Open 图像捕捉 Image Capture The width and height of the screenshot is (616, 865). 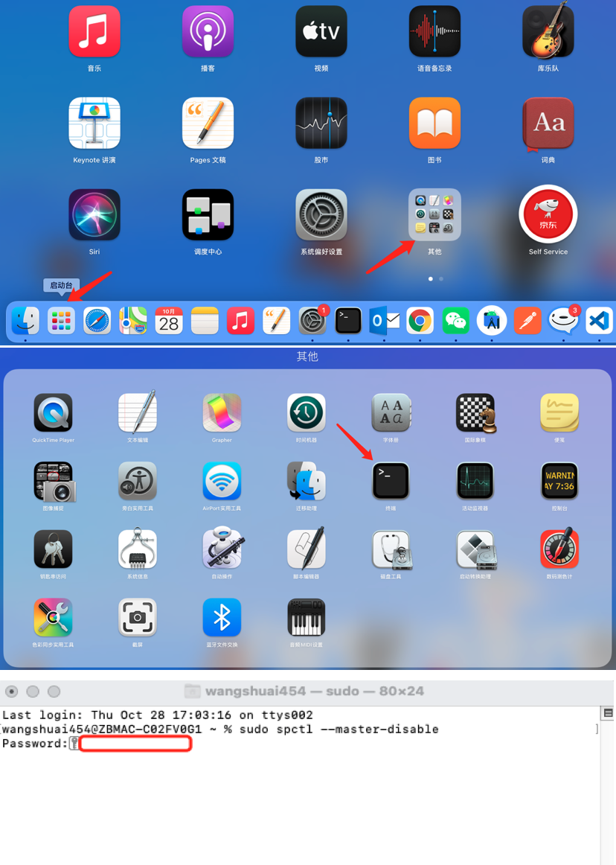point(54,481)
